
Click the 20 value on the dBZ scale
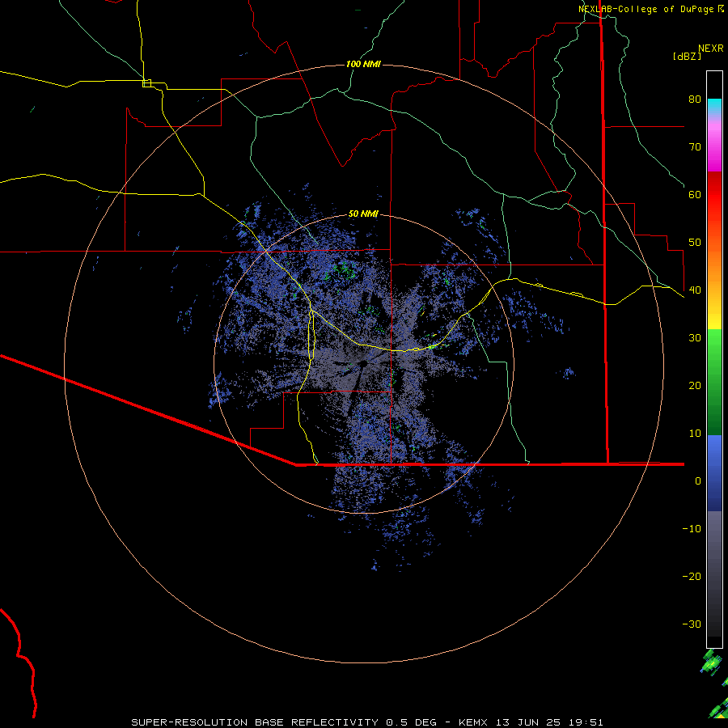[695, 386]
